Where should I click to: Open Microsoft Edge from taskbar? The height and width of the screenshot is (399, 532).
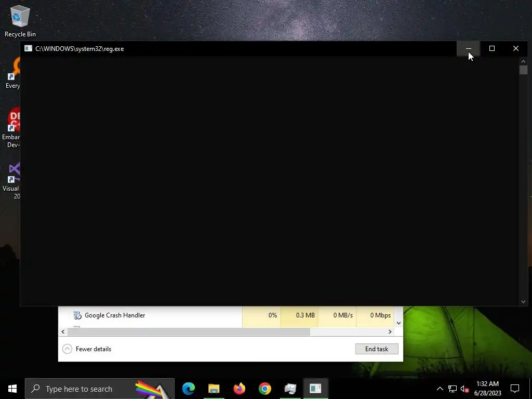[189, 389]
